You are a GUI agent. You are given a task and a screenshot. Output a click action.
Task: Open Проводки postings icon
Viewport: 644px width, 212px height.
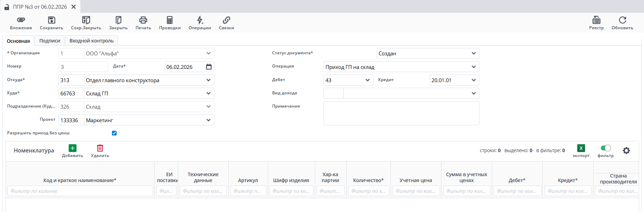[170, 20]
